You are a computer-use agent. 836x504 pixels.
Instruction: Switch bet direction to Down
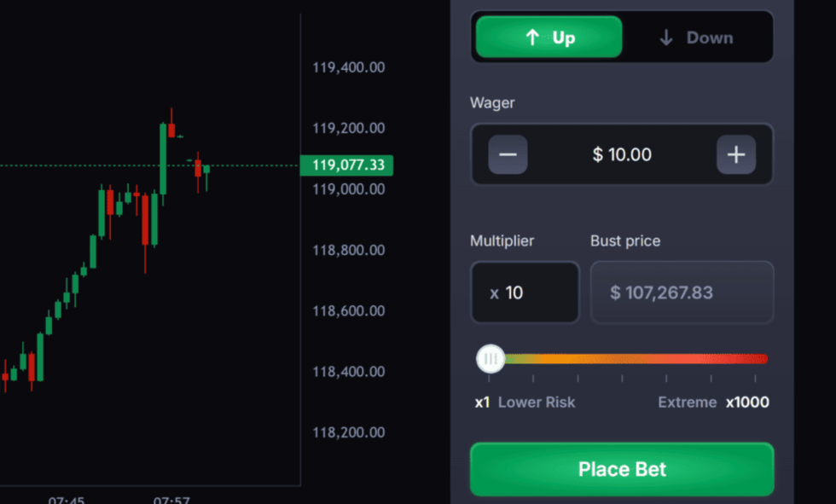(696, 38)
